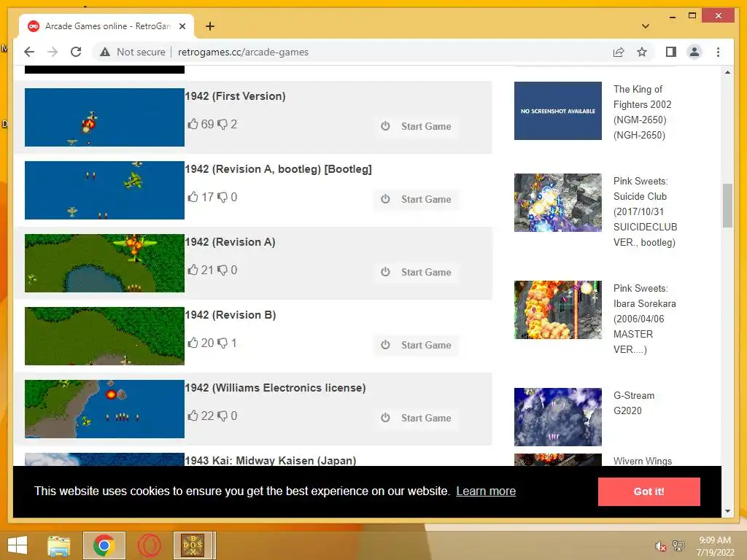Start Game for 1942 (Revision A)

[416, 272]
